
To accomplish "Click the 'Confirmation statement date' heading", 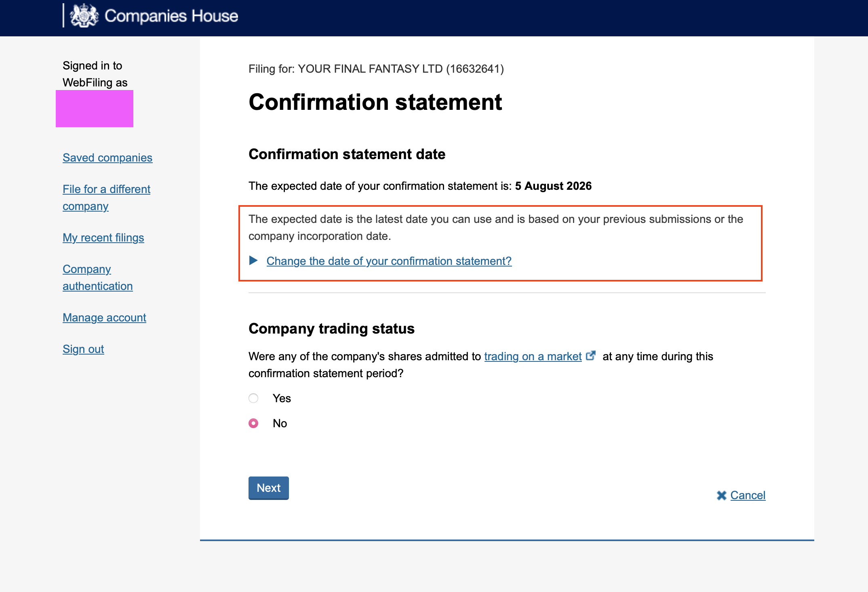I will tap(347, 154).
